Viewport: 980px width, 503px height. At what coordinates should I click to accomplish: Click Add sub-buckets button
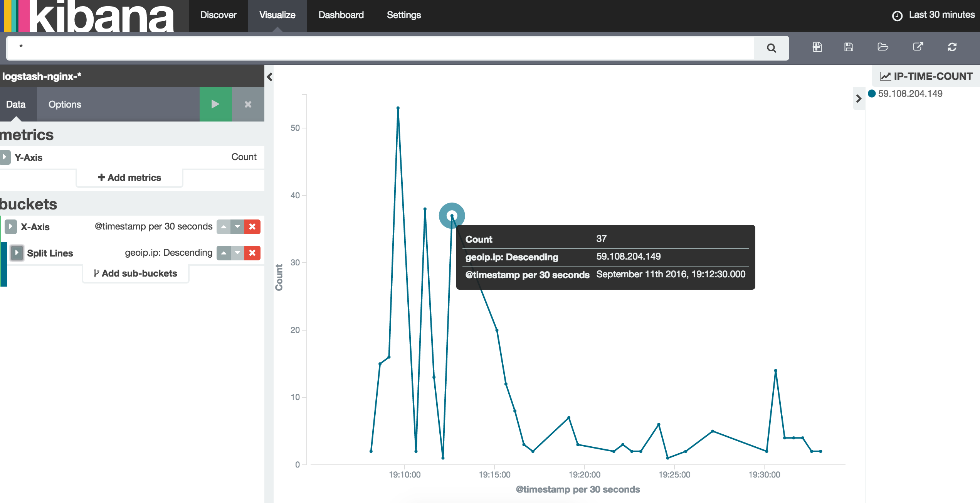135,273
